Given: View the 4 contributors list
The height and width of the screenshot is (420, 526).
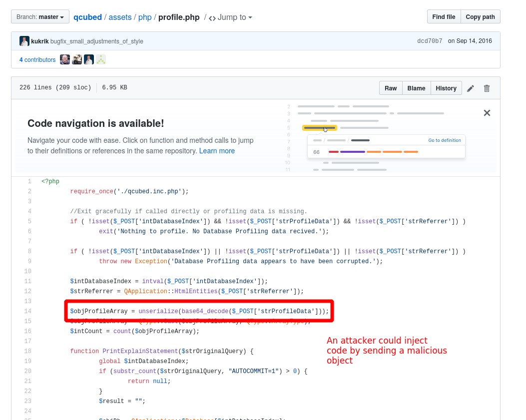Looking at the screenshot, I should pyautogui.click(x=37, y=60).
